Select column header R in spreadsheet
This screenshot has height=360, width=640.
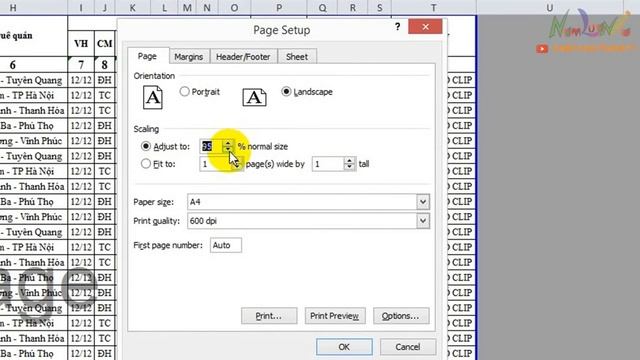pos(353,7)
